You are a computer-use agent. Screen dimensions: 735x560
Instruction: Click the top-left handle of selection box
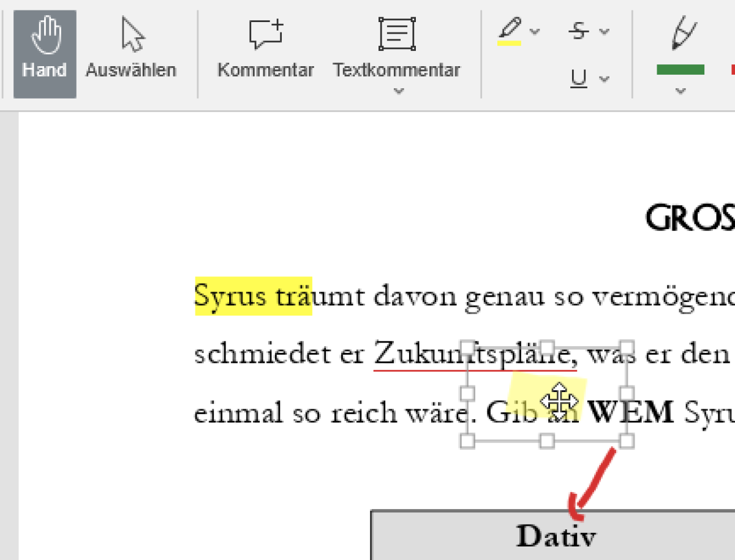click(x=467, y=347)
